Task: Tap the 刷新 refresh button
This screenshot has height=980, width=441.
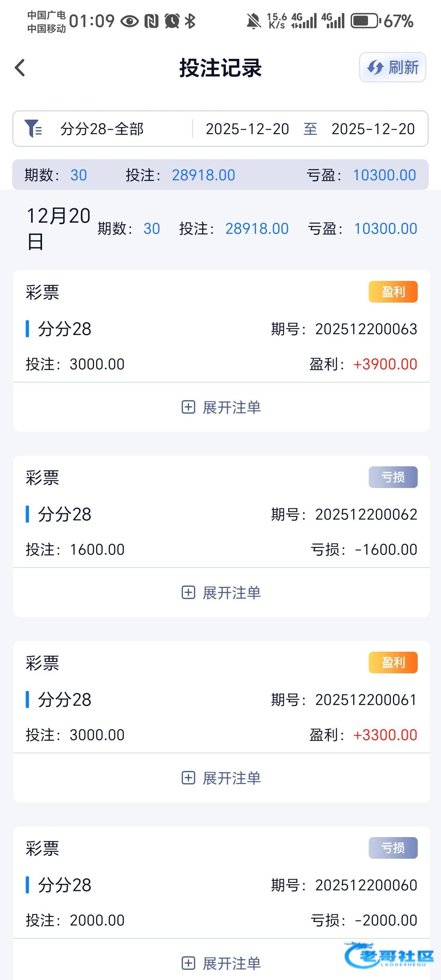Action: click(392, 67)
